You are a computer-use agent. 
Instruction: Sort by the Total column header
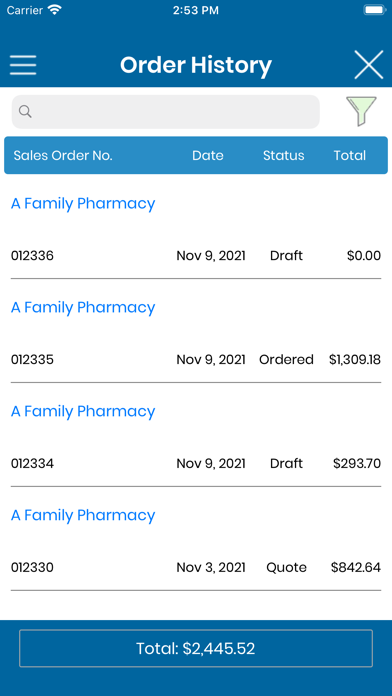(x=350, y=155)
